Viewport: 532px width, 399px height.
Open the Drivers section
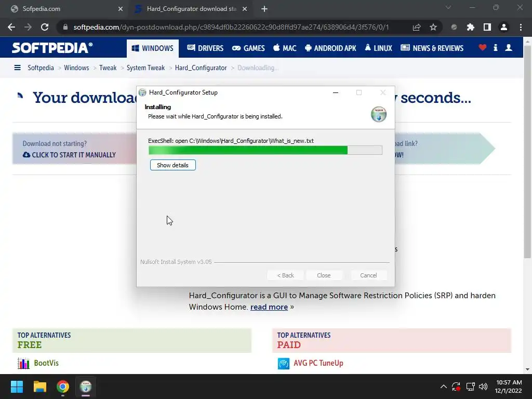point(205,48)
